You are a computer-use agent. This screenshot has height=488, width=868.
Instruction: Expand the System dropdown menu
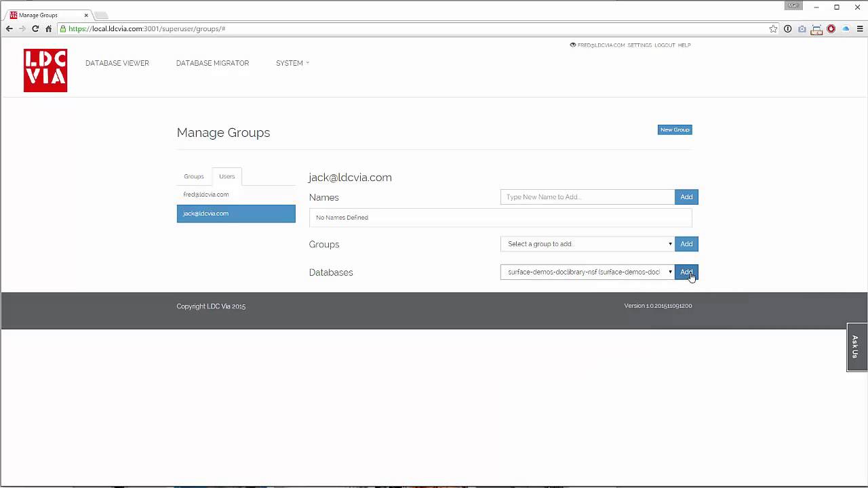[x=292, y=63]
